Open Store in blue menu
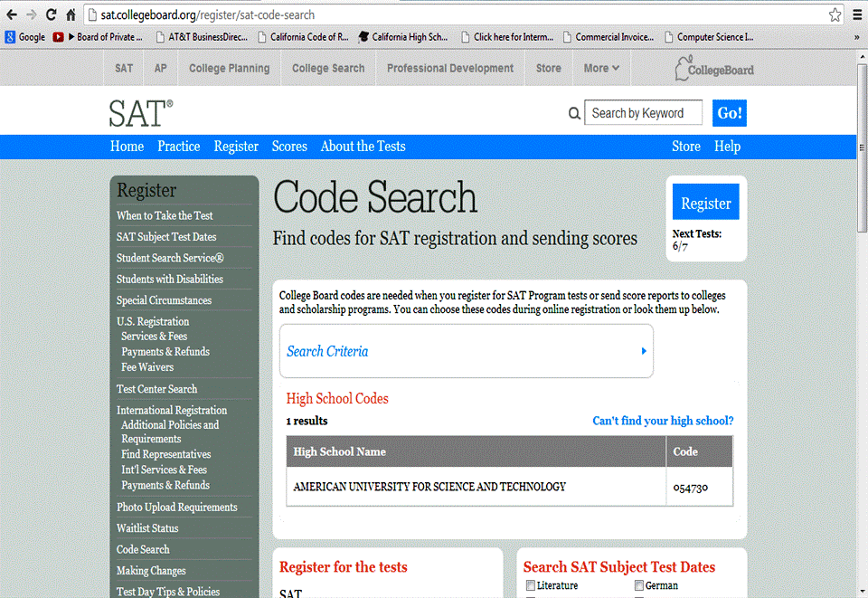 686,147
